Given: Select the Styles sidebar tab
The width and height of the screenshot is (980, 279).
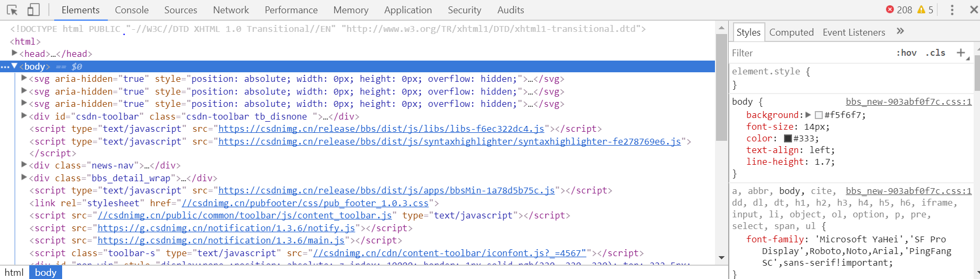Looking at the screenshot, I should tap(748, 32).
